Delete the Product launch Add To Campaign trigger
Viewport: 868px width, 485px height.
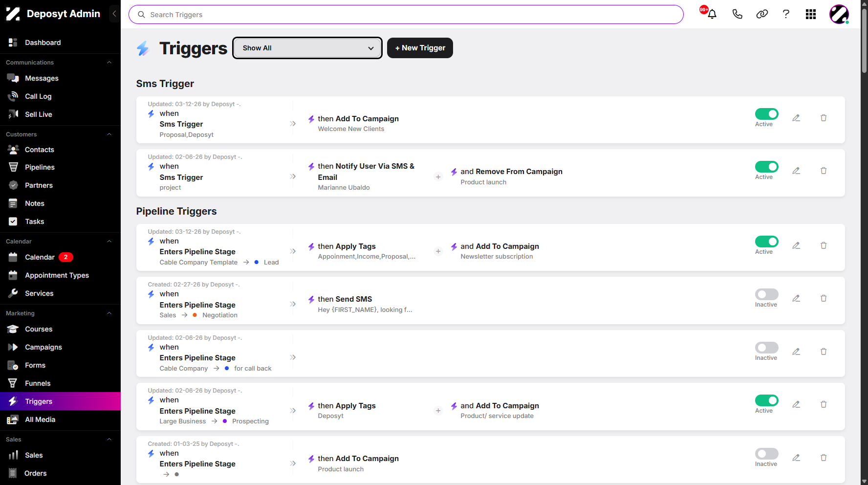824,458
